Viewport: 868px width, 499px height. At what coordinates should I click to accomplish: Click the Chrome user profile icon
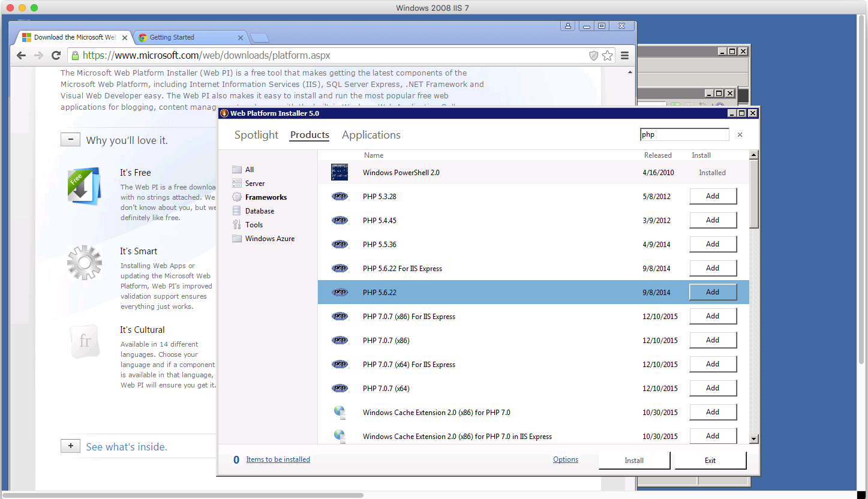pos(567,26)
